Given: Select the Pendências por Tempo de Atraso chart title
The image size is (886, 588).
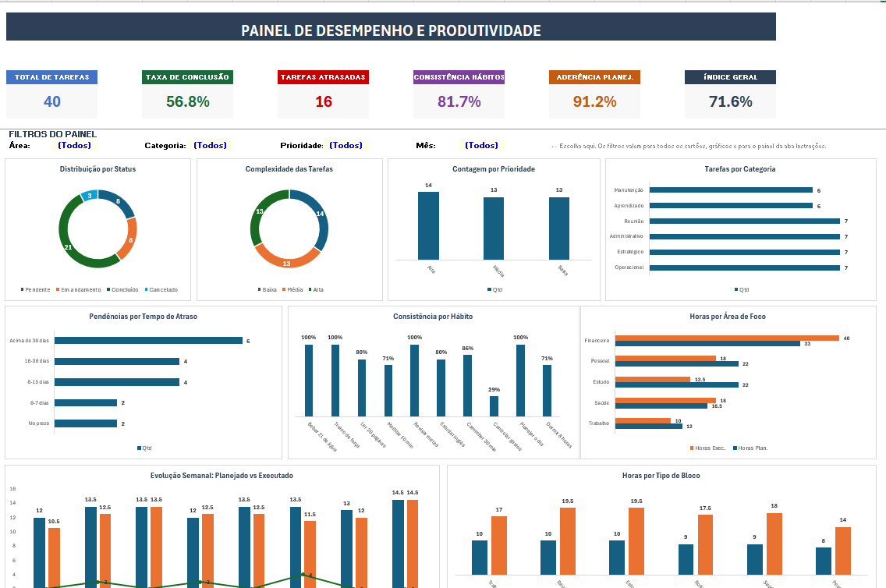Looking at the screenshot, I should (143, 317).
